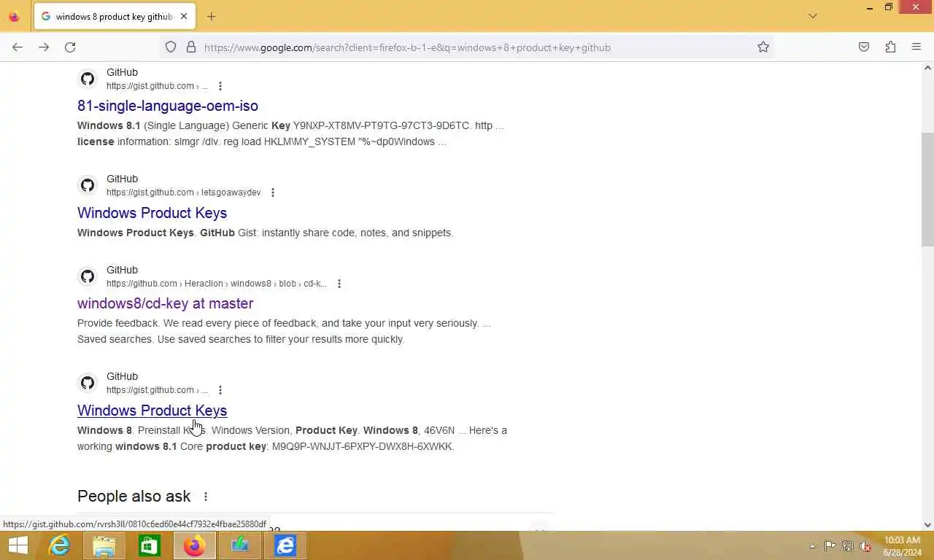Click the address bar URL field

[467, 47]
